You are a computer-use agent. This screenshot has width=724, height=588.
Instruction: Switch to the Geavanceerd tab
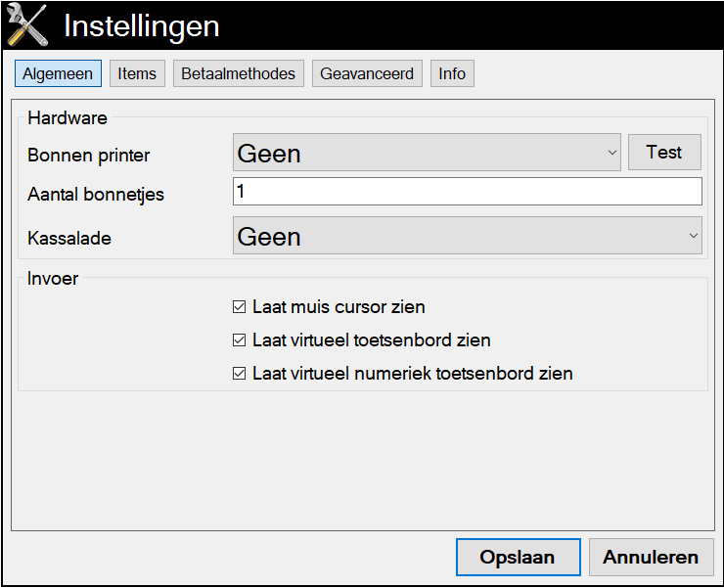point(367,73)
